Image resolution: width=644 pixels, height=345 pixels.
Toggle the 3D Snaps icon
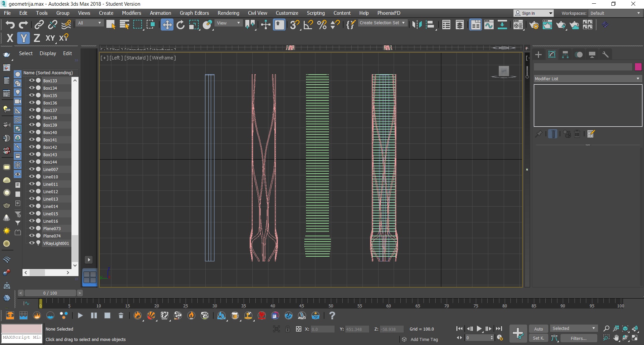(295, 25)
